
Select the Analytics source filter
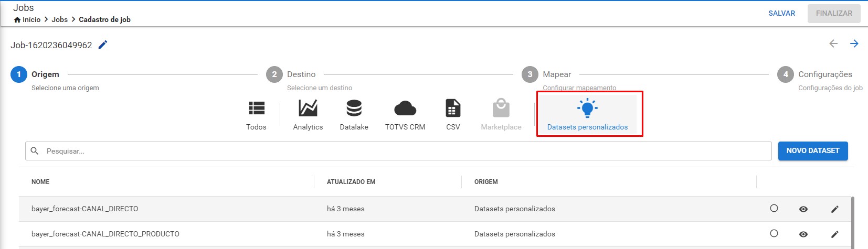point(308,115)
